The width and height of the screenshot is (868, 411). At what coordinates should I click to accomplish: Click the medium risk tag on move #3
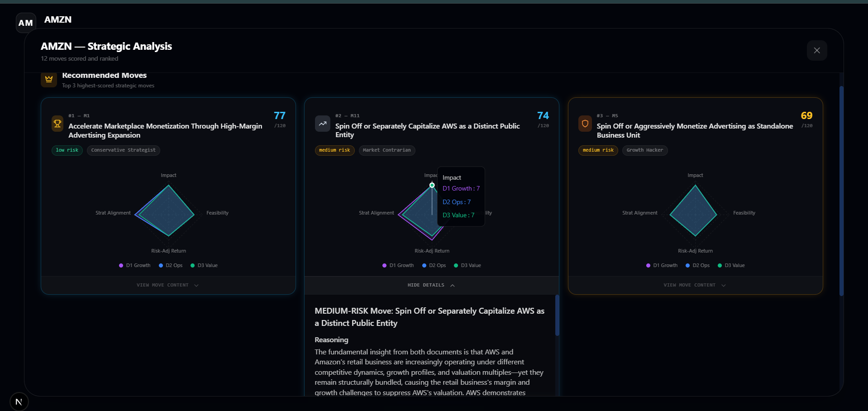(x=598, y=150)
